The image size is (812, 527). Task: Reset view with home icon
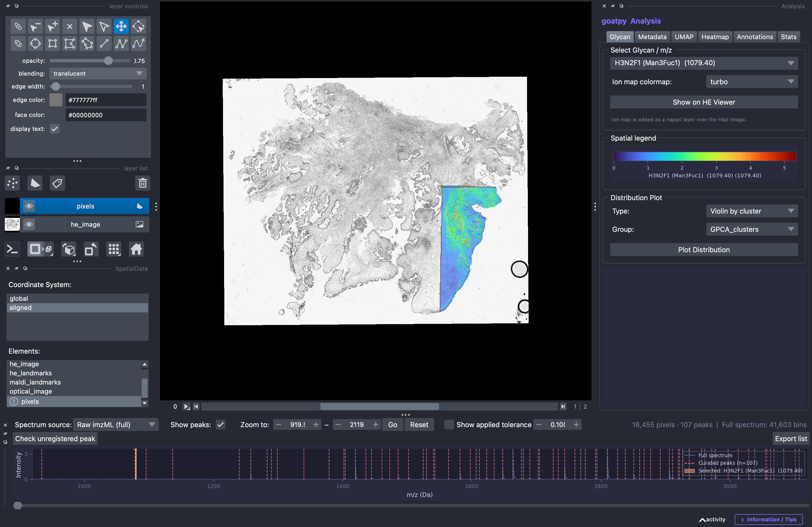point(136,249)
